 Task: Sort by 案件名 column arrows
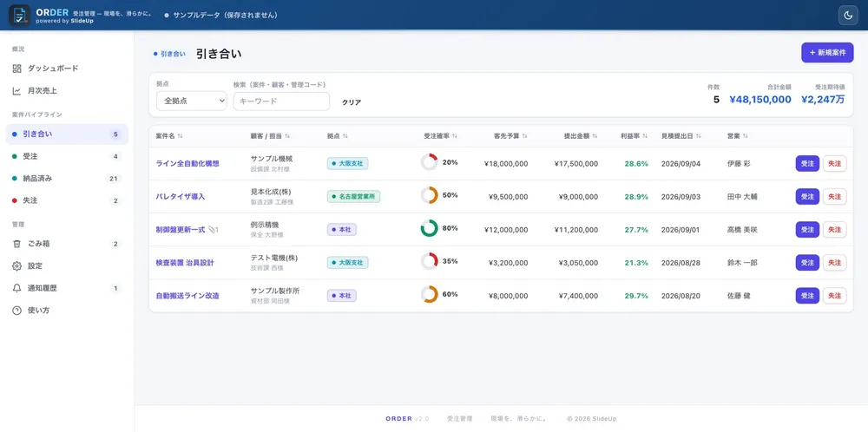[180, 136]
